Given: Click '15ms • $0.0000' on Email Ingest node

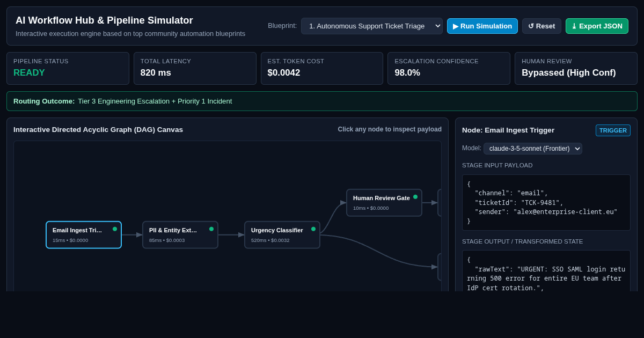Looking at the screenshot, I should click(70, 240).
